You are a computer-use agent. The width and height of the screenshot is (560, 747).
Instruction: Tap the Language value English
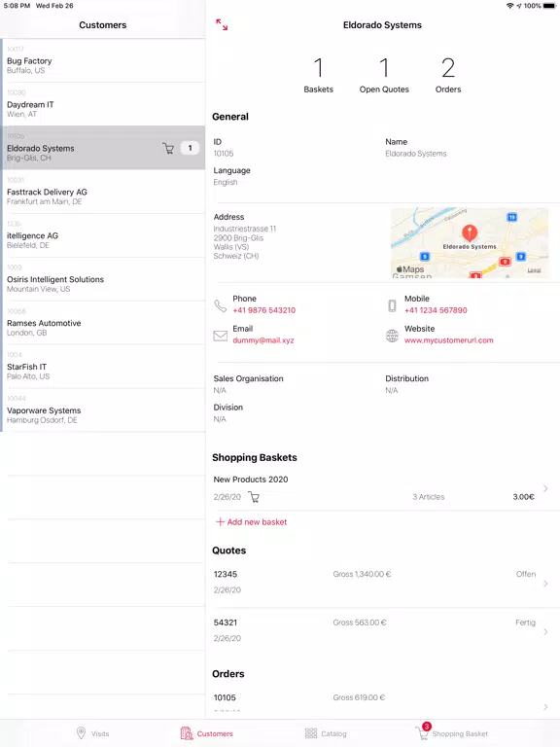point(226,182)
